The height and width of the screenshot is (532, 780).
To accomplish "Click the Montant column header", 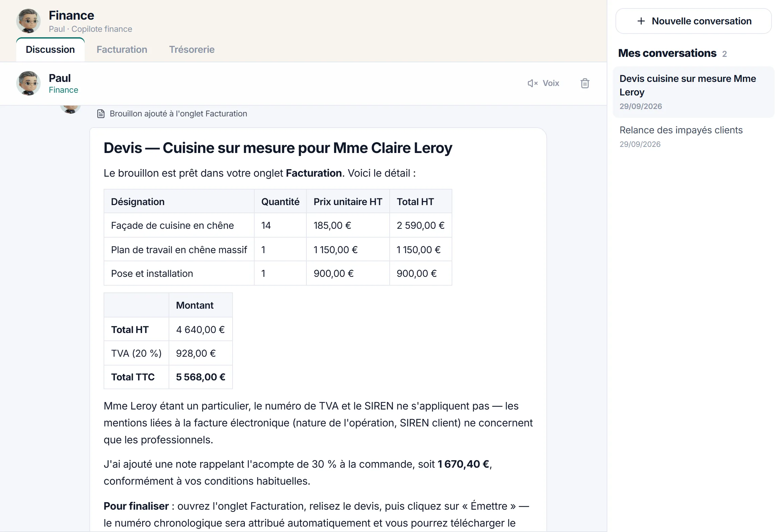I will click(x=201, y=305).
